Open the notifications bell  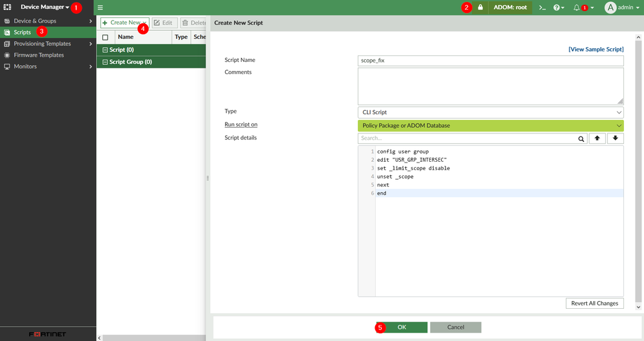pos(577,8)
